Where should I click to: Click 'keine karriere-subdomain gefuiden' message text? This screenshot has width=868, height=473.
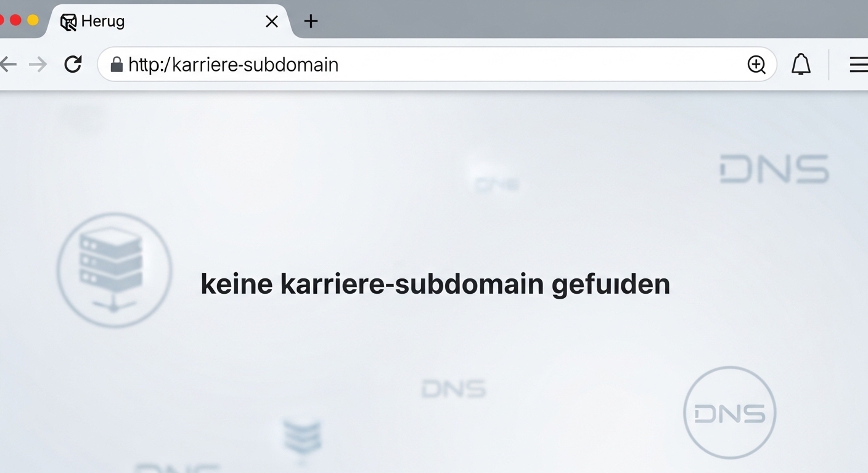coord(435,285)
